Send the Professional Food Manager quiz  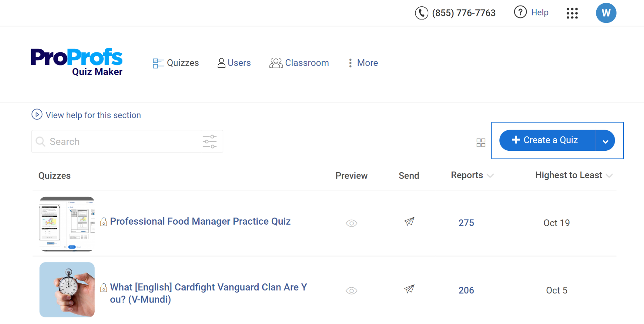click(x=409, y=222)
